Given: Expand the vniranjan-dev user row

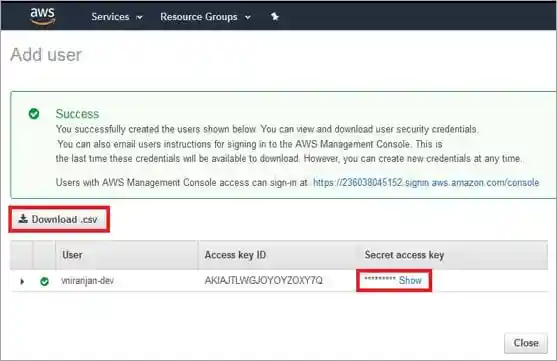Looking at the screenshot, I should click(x=22, y=281).
